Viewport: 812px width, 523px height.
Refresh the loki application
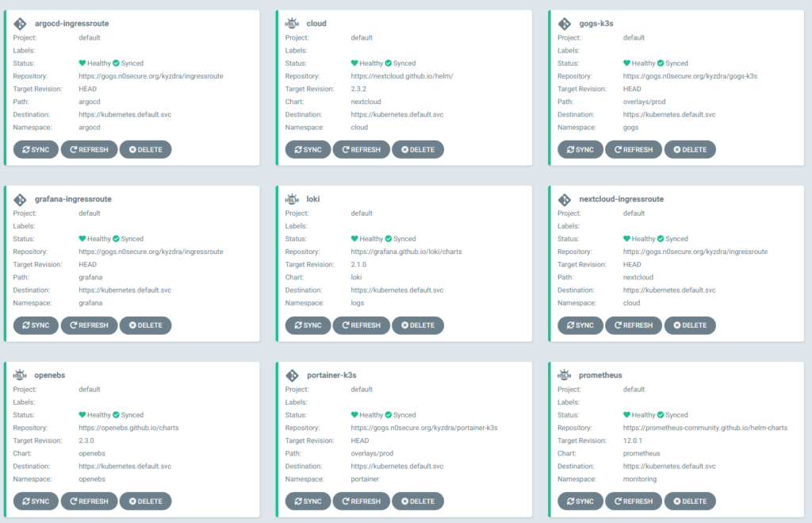tap(362, 325)
